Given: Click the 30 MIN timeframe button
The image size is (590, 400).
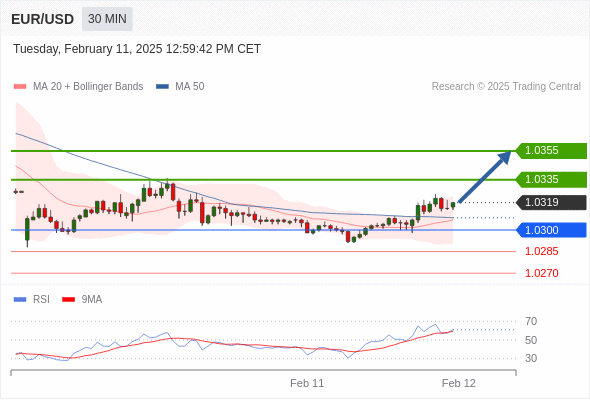Looking at the screenshot, I should (107, 19).
